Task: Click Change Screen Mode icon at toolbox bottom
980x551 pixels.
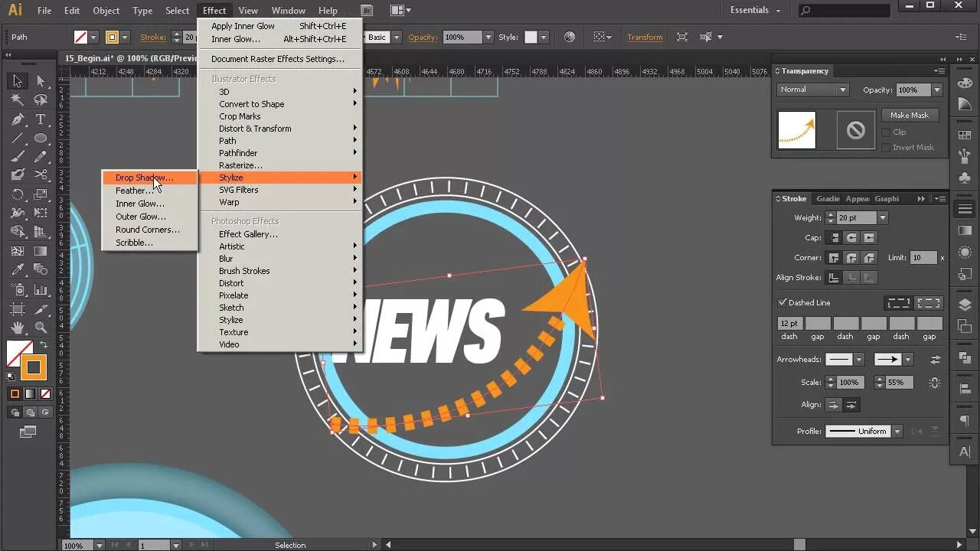Action: [x=28, y=432]
